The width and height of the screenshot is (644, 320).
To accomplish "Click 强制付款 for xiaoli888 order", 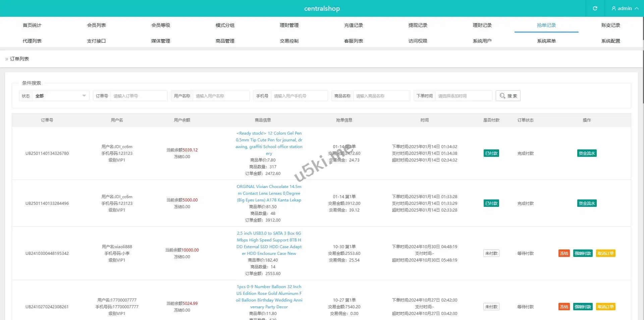I will [583, 254].
